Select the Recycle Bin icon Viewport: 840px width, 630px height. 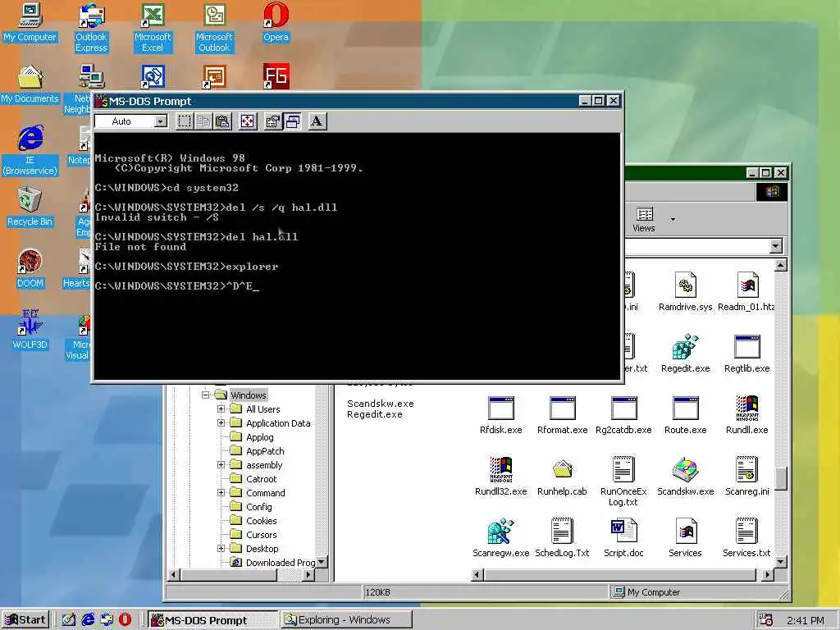(x=30, y=208)
